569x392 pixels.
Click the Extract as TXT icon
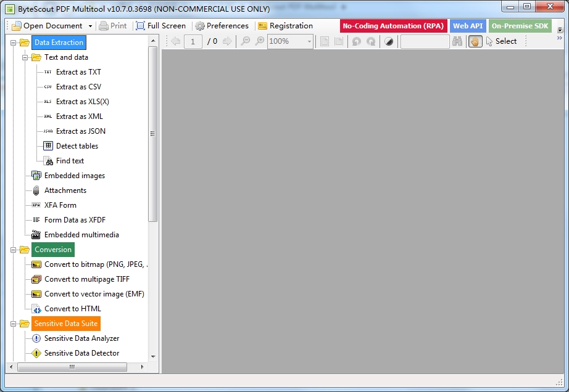48,72
